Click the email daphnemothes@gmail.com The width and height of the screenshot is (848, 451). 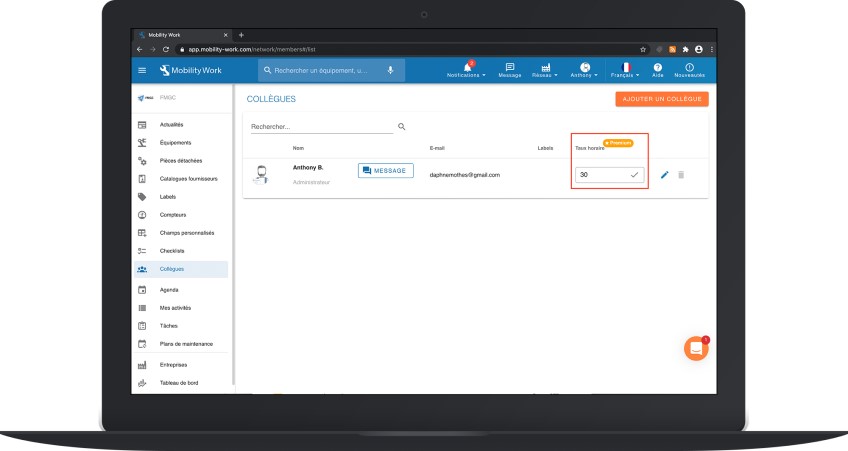point(465,175)
